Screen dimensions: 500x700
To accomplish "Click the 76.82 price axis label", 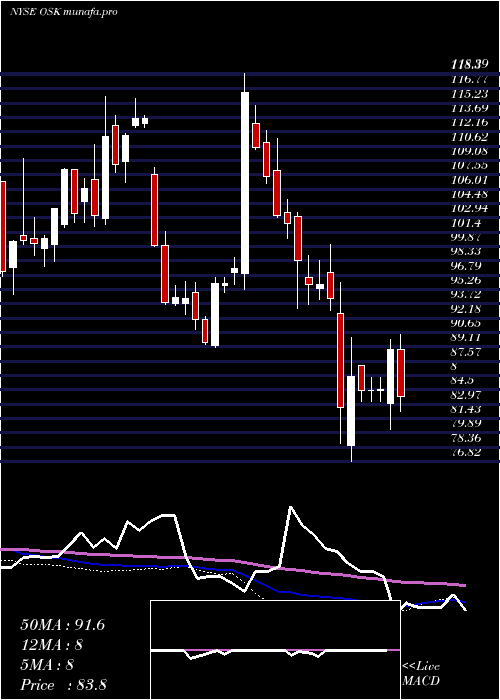I will pyautogui.click(x=466, y=452).
